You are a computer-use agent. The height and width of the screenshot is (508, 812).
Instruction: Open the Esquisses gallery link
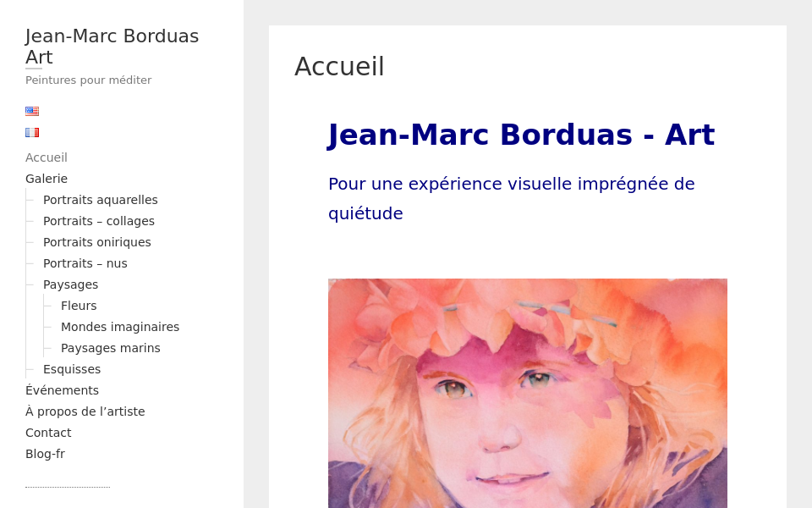(72, 369)
